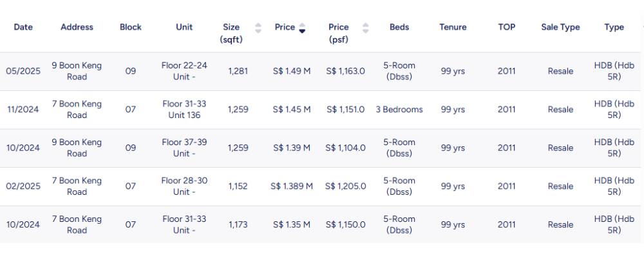This screenshot has width=644, height=258.
Task: Select the Date column header
Action: [23, 27]
